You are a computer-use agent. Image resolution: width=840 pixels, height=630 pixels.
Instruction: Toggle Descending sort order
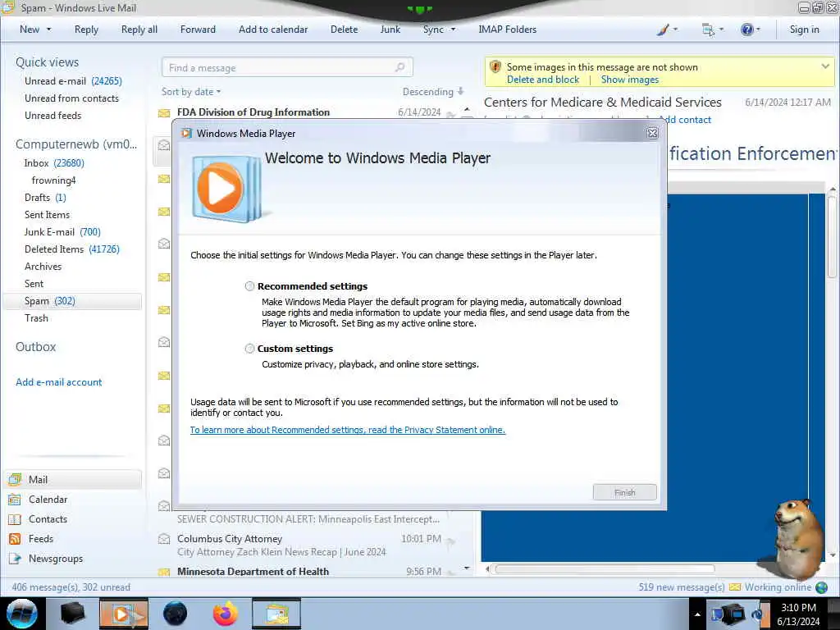pos(433,92)
